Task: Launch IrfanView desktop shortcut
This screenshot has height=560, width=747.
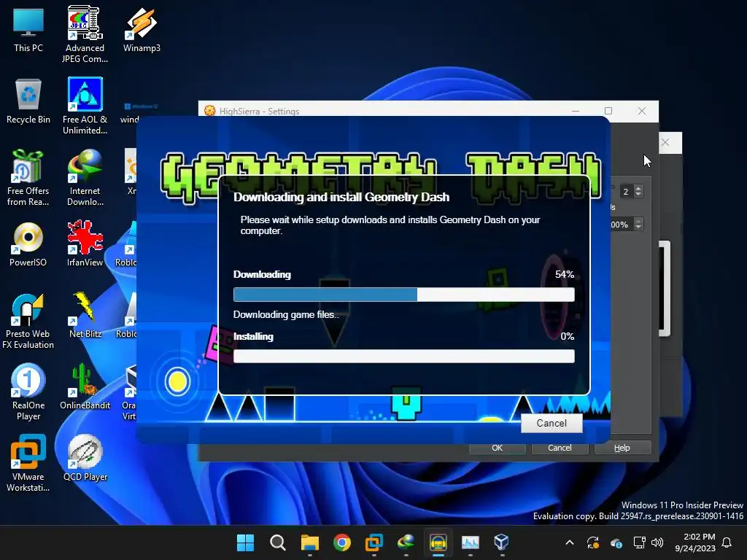Action: point(85,244)
